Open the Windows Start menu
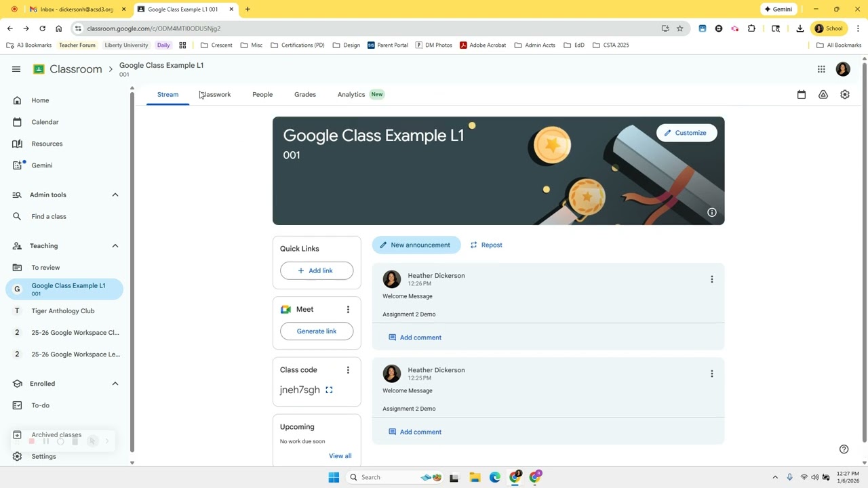Viewport: 868px width, 488px height. [334, 477]
